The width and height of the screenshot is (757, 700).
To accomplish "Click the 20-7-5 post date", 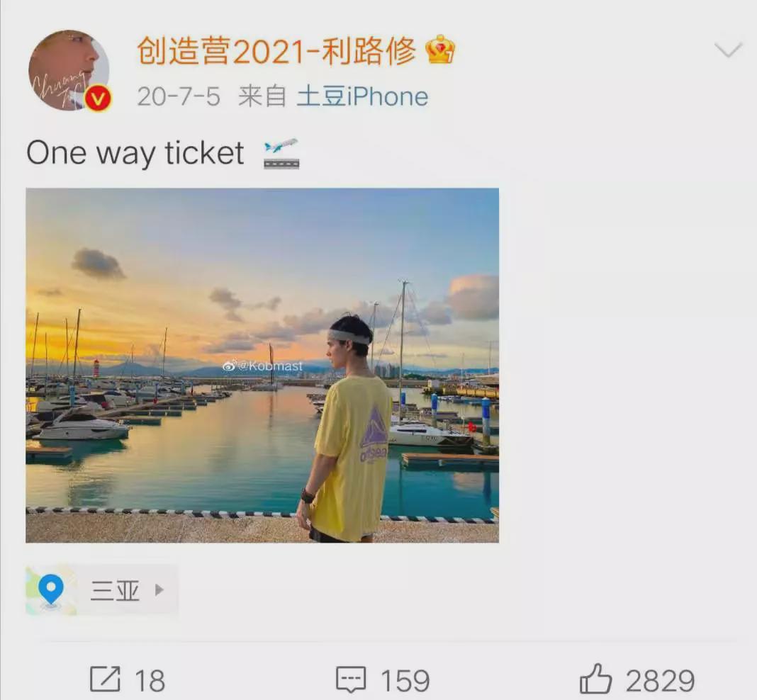I will pyautogui.click(x=179, y=96).
